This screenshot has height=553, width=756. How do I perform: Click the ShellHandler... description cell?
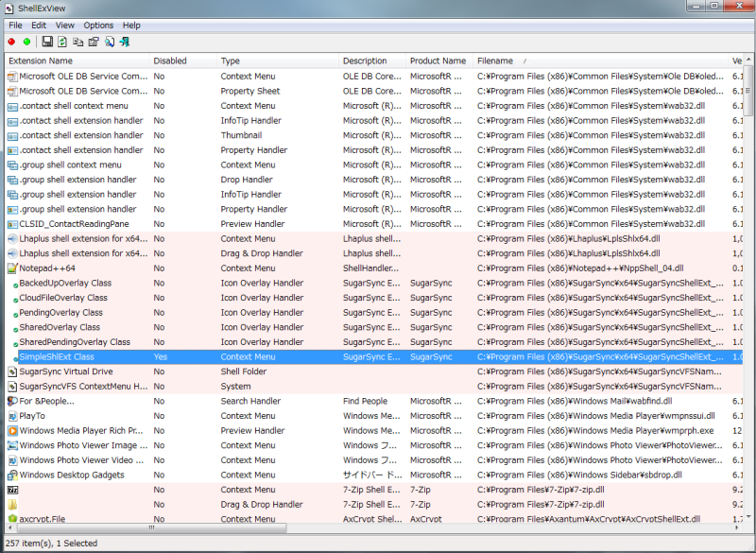tap(370, 268)
